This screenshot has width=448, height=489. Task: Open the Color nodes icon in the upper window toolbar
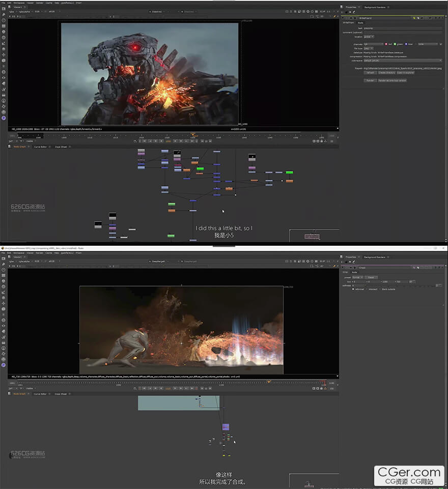(4, 32)
